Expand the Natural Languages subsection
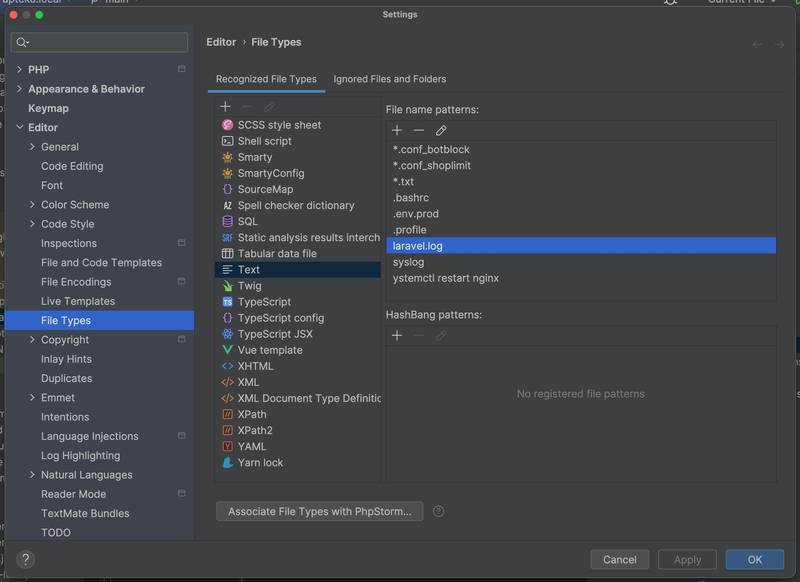This screenshot has width=800, height=582. 32,475
